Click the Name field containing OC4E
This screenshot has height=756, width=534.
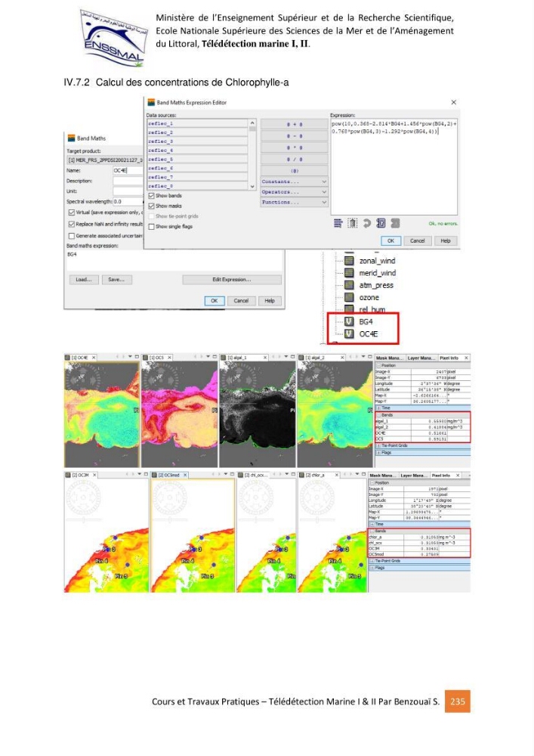coord(128,170)
